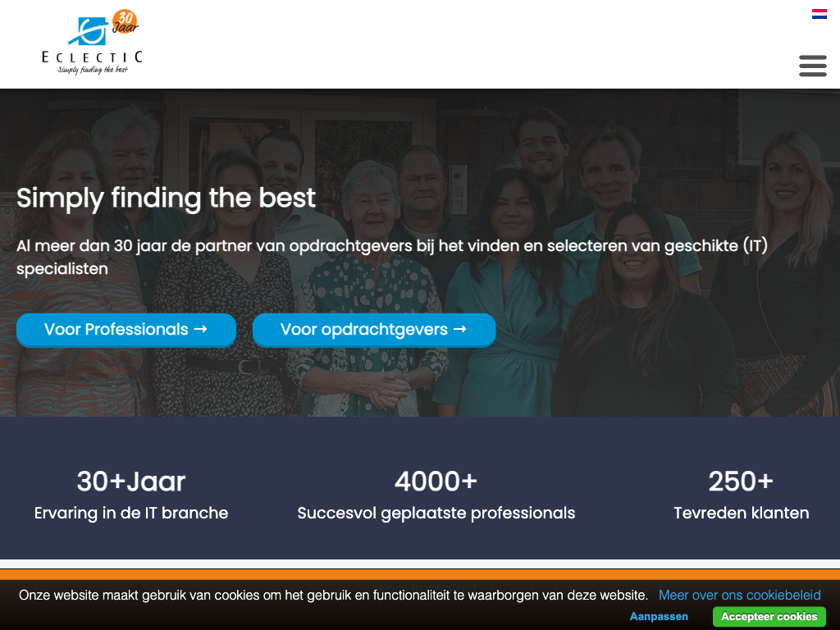
Task: Click the orange 30 Jaar badge
Action: pyautogui.click(x=126, y=22)
